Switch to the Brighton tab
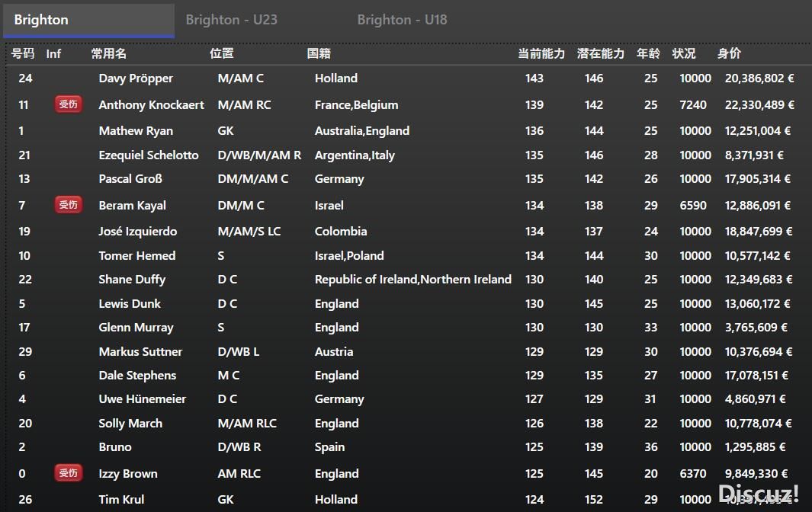812x512 pixels. pyautogui.click(x=88, y=20)
